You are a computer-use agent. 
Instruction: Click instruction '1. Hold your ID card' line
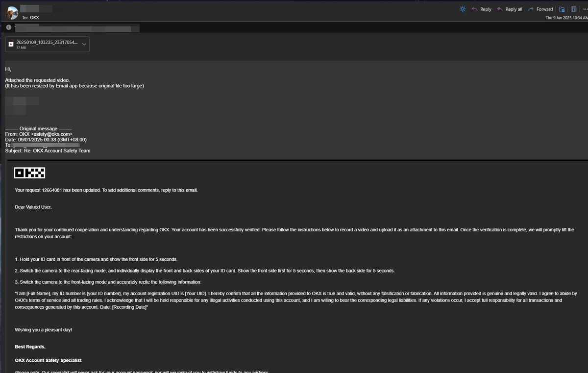tap(96, 259)
